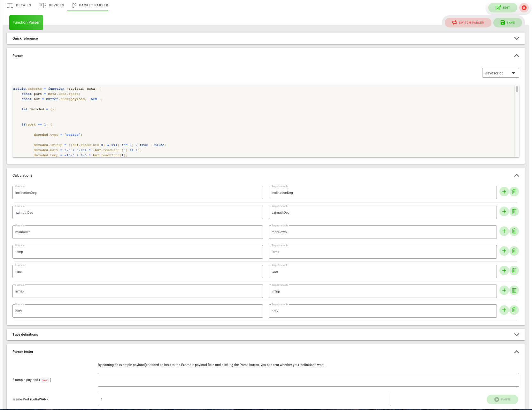Image resolution: width=532 pixels, height=410 pixels.
Task: Save the parser with Save button
Action: (507, 23)
